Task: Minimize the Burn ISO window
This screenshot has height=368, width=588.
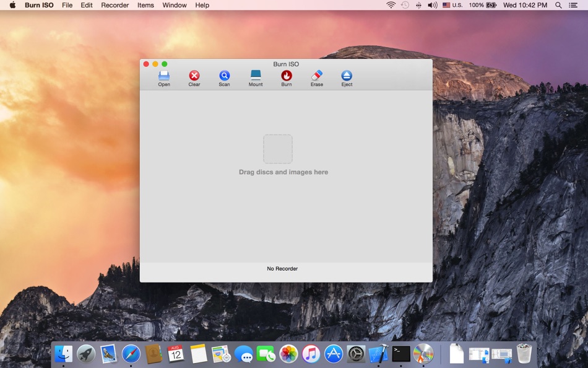Action: [155, 64]
